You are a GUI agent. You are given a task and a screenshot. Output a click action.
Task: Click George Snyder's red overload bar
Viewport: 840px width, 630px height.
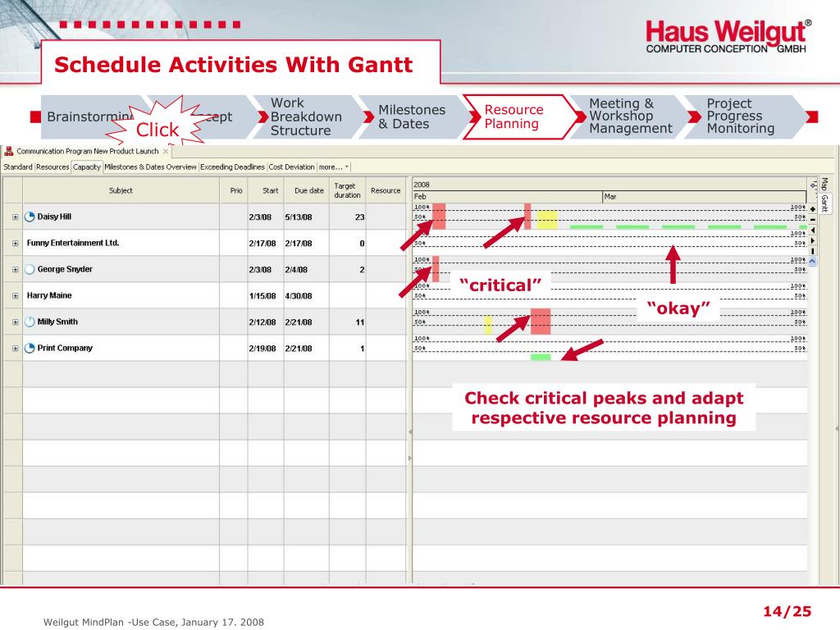tap(436, 269)
